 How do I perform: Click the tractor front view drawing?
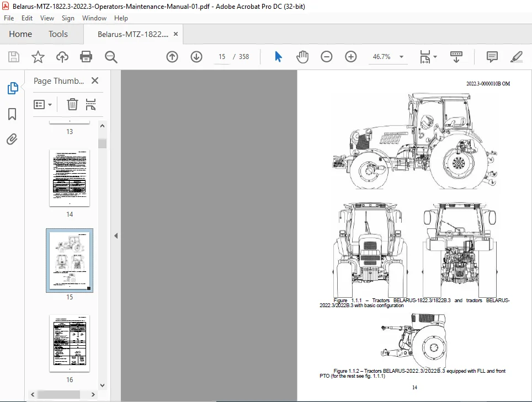370,250
